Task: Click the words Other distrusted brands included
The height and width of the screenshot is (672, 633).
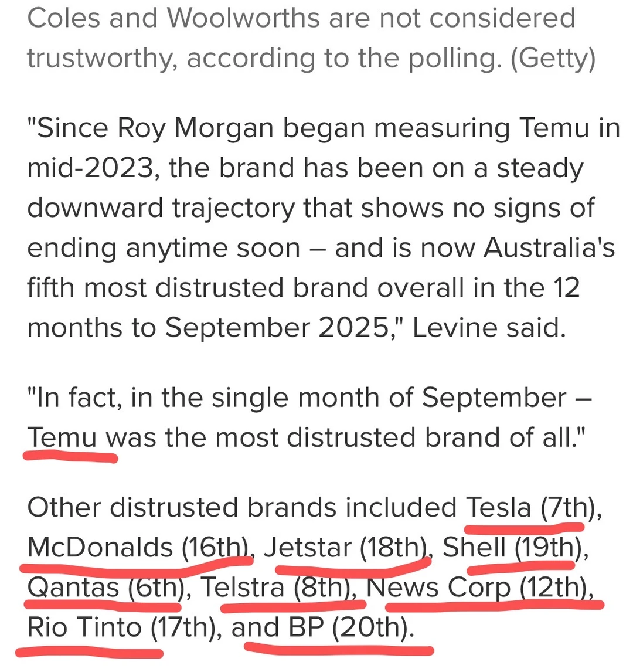Action: 242,507
